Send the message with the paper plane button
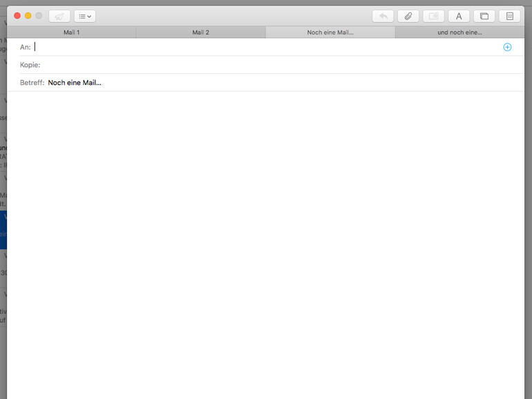Screen dimensions: 532x399 (59, 17)
